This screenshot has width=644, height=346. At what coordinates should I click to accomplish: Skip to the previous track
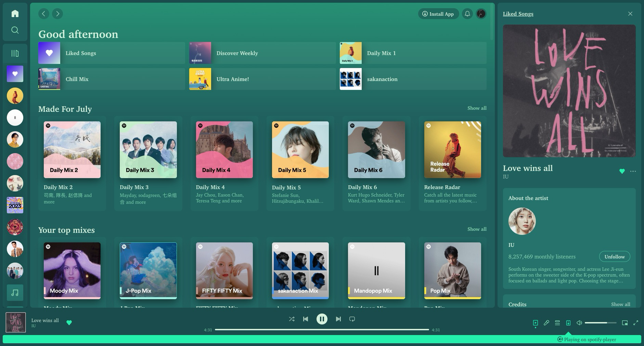pos(306,319)
